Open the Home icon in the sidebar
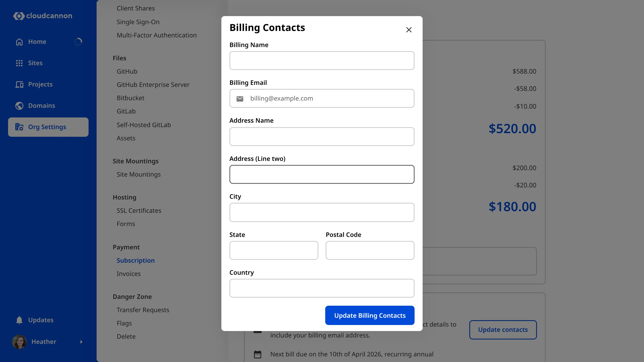The image size is (644, 362). [19, 41]
